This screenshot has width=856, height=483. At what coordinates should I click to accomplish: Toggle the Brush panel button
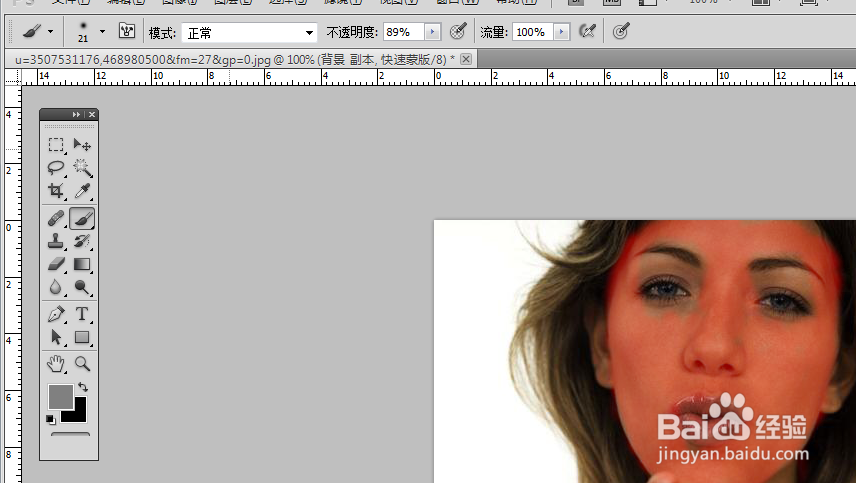point(127,31)
